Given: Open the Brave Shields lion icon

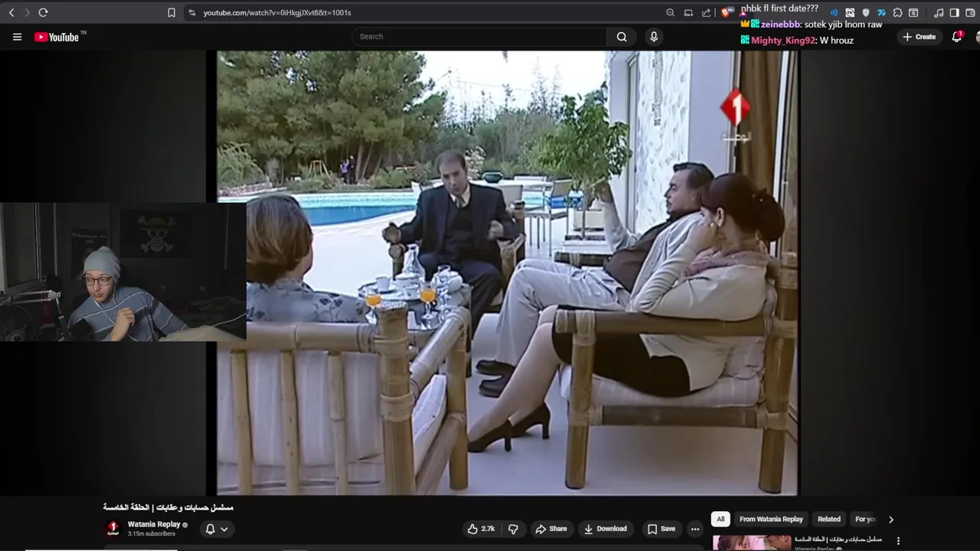Looking at the screenshot, I should [726, 12].
